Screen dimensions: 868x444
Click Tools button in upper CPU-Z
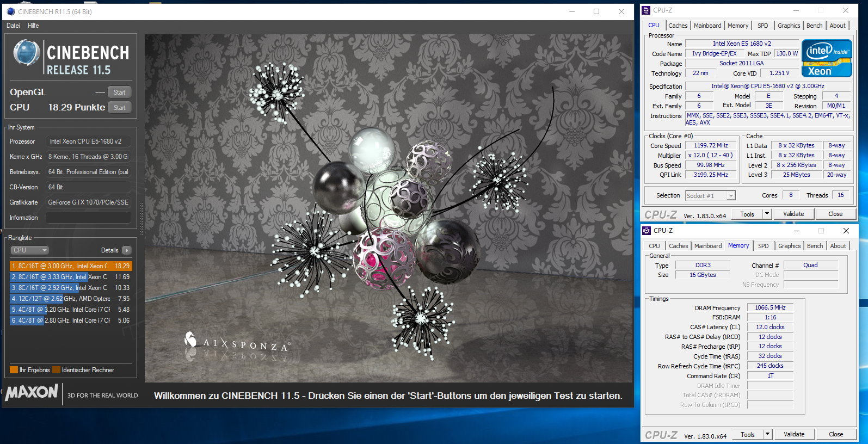[747, 214]
